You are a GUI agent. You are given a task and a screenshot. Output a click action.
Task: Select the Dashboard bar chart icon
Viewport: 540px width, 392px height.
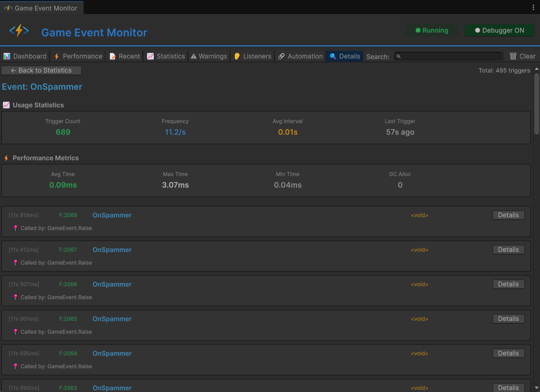(x=6, y=56)
